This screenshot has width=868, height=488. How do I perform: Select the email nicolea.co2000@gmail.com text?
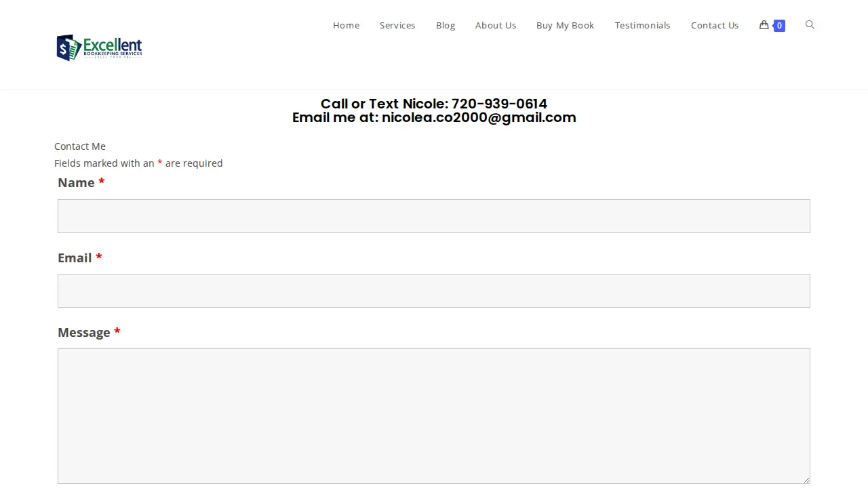[479, 117]
